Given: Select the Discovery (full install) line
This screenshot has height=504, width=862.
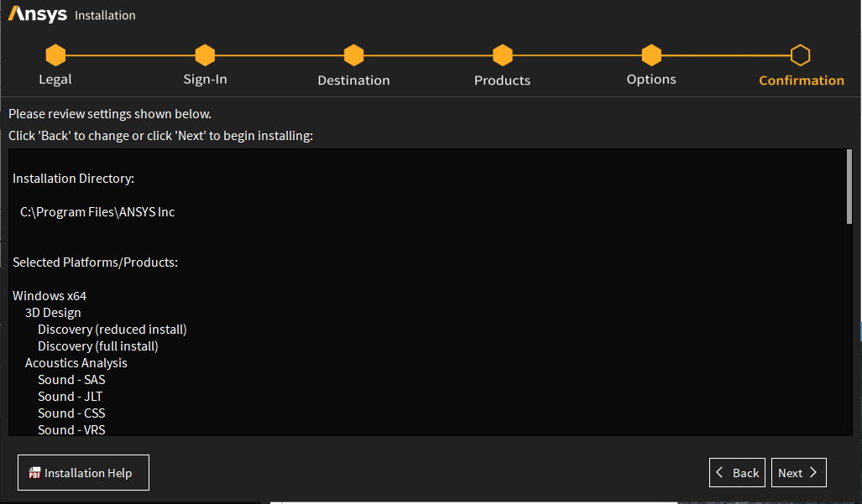Looking at the screenshot, I should 97,346.
